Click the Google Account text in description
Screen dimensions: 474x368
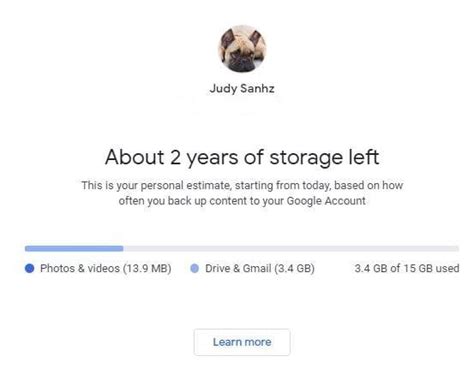[x=326, y=201]
